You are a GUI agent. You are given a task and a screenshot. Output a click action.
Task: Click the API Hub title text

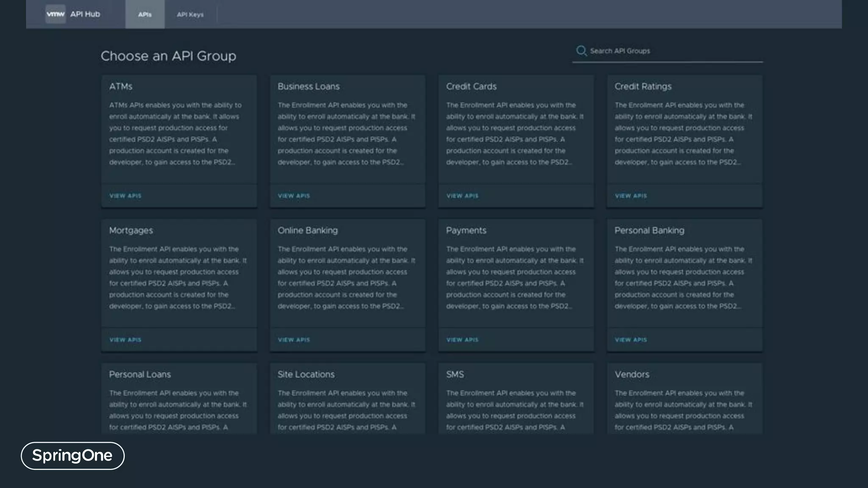[x=85, y=14]
